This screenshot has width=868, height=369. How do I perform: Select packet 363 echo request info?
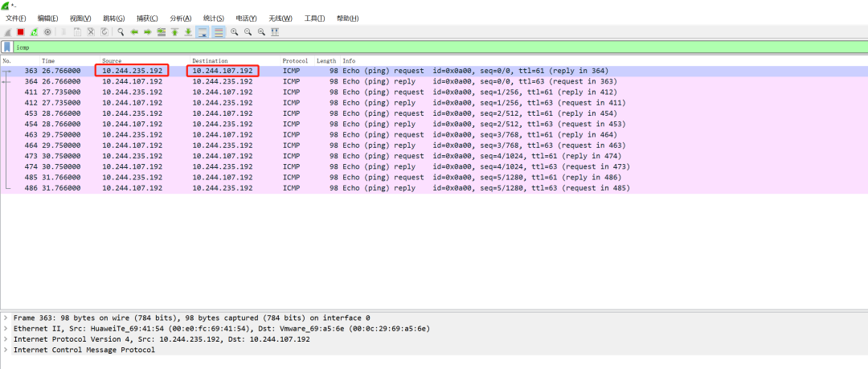[x=476, y=71]
